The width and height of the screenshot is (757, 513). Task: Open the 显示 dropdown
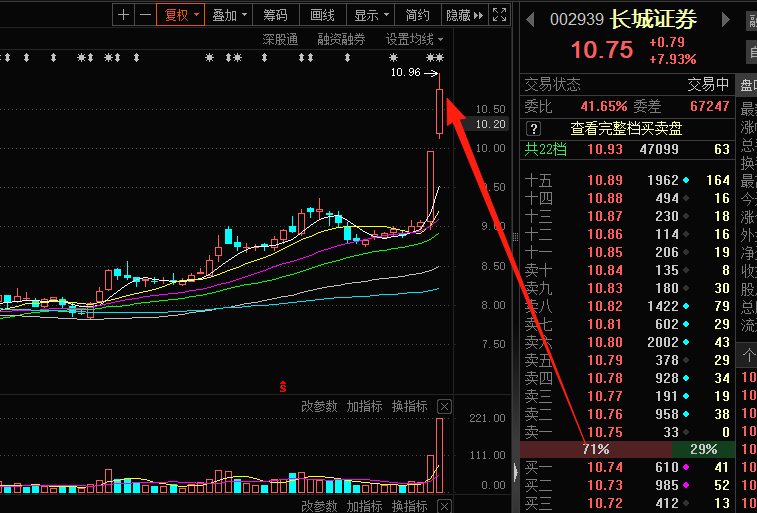[x=371, y=15]
